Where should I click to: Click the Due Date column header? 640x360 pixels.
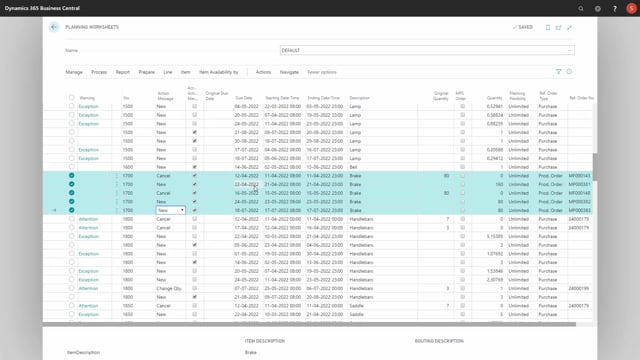(x=244, y=98)
